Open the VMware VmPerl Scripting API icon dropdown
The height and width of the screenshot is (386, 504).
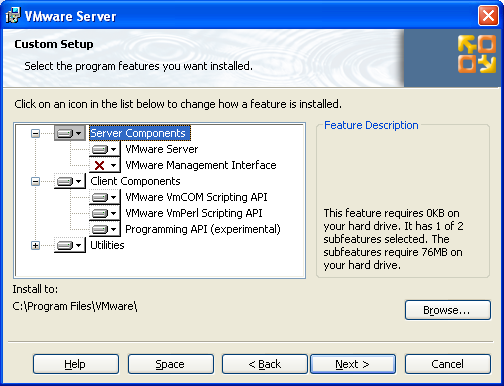click(x=105, y=213)
